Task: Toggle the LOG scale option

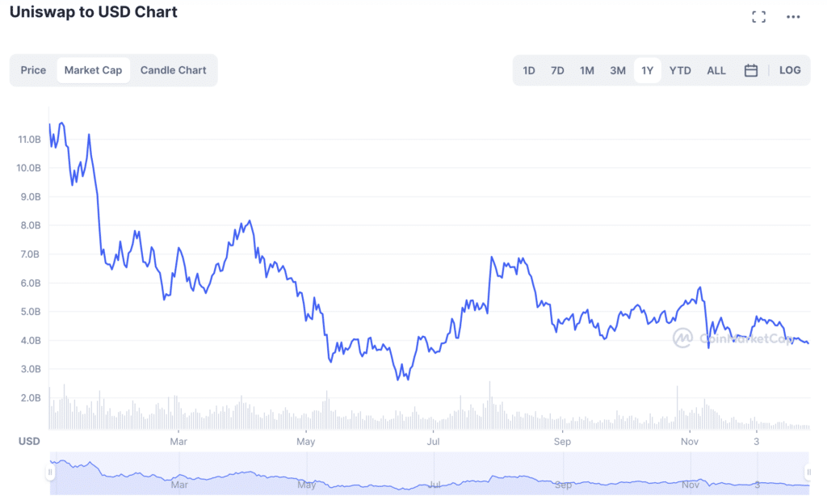Action: pyautogui.click(x=790, y=70)
